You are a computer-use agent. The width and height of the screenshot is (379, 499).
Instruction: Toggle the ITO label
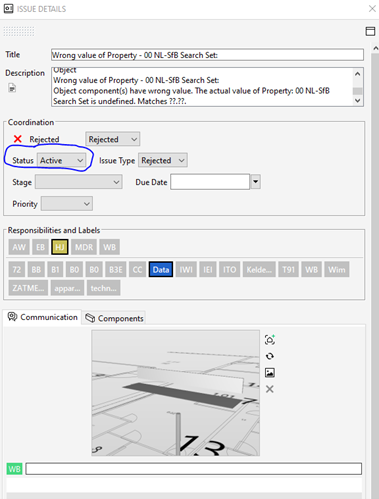(229, 269)
